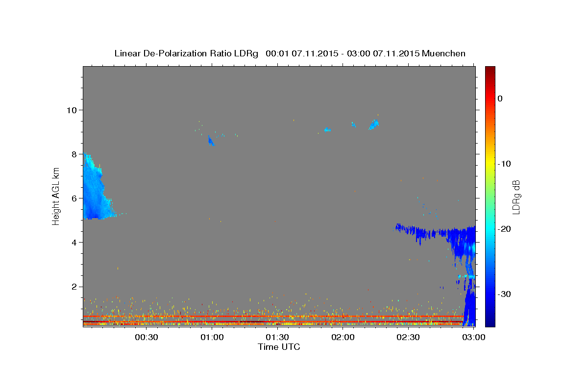This screenshot has height=392, width=588.
Task: Click the colorbar value 0
Action: coord(500,98)
